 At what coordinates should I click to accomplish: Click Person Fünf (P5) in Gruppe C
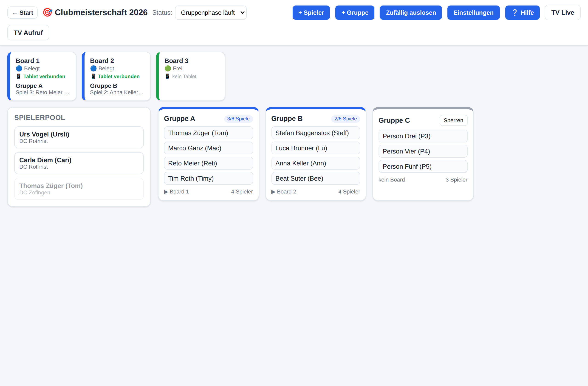pyautogui.click(x=423, y=167)
